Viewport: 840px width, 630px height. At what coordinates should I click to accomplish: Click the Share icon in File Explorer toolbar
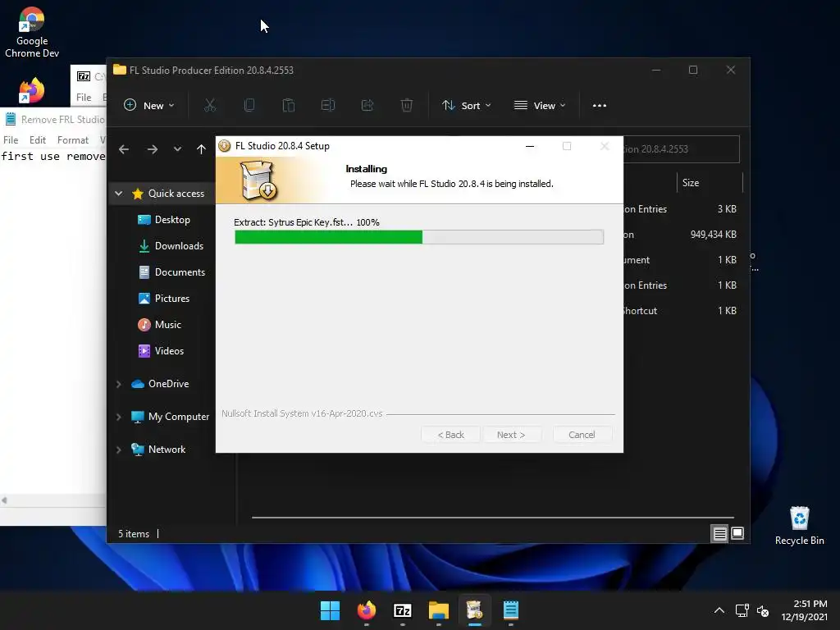(367, 106)
